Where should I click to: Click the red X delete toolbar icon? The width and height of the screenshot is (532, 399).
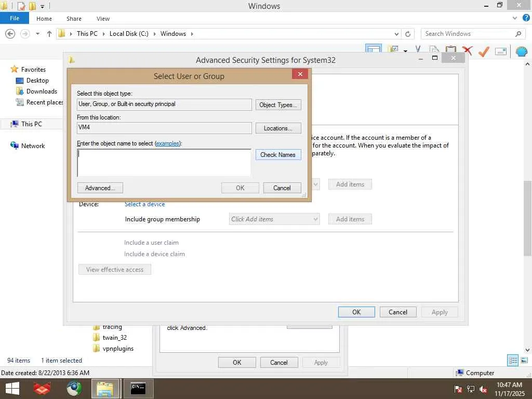[x=467, y=50]
